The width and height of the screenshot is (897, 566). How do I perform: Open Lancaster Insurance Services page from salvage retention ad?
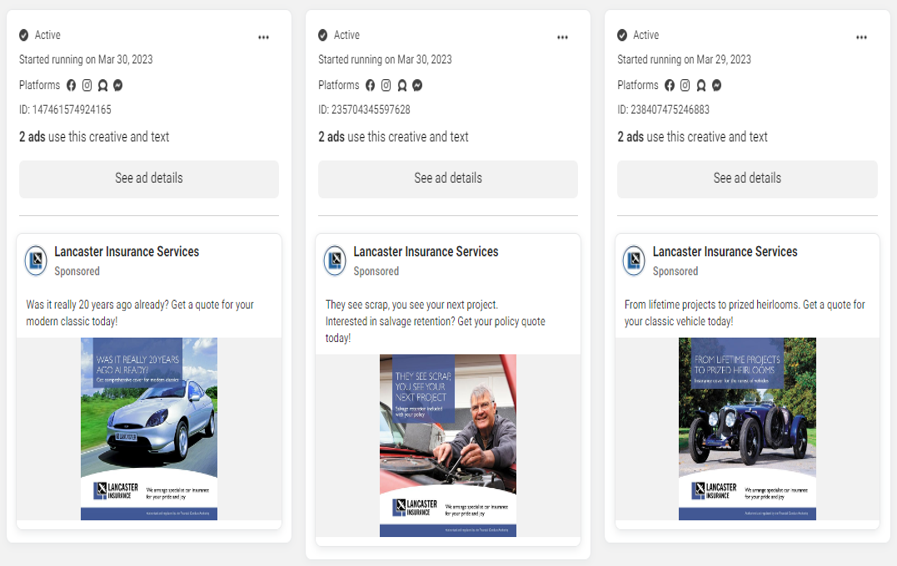tap(426, 252)
